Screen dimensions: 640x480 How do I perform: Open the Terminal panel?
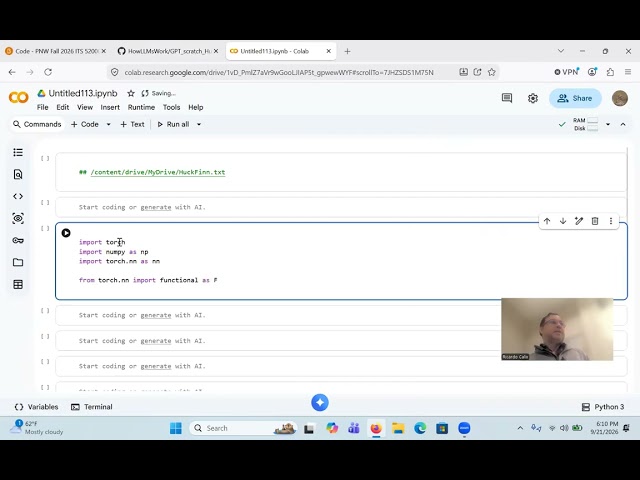pos(92,407)
